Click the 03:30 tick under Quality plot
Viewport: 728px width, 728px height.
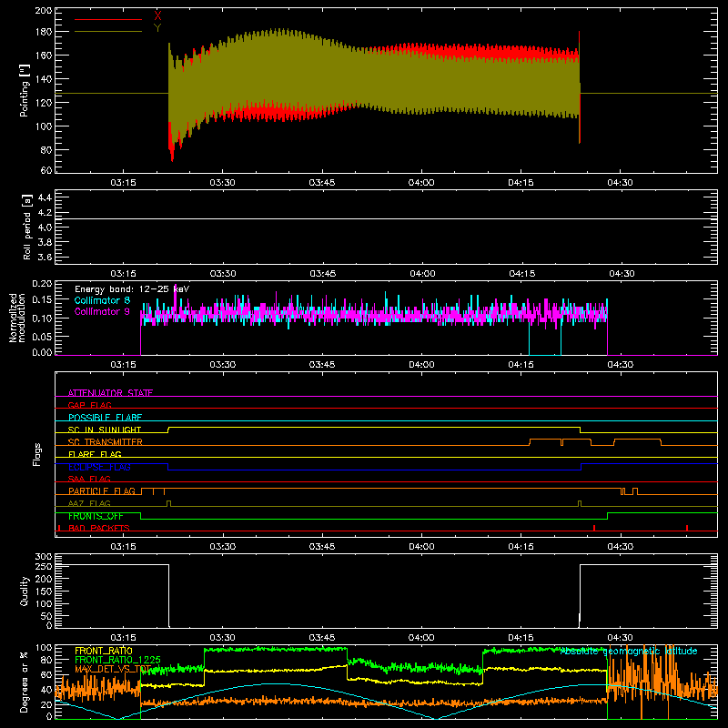click(x=223, y=638)
